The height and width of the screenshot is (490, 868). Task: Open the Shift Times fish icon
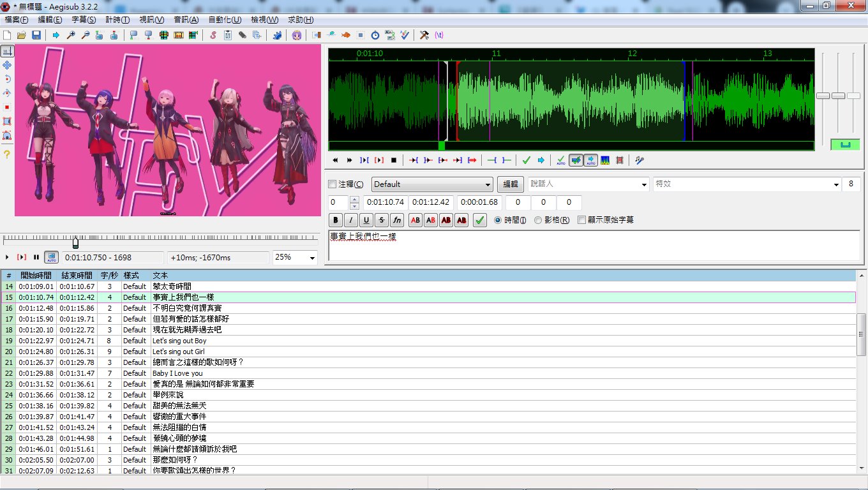click(x=346, y=35)
